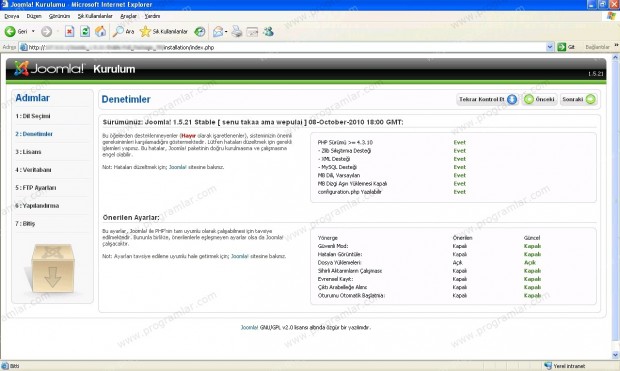Select step 5 : FTP Ayarları
This screenshot has width=620, height=371.
[x=36, y=188]
